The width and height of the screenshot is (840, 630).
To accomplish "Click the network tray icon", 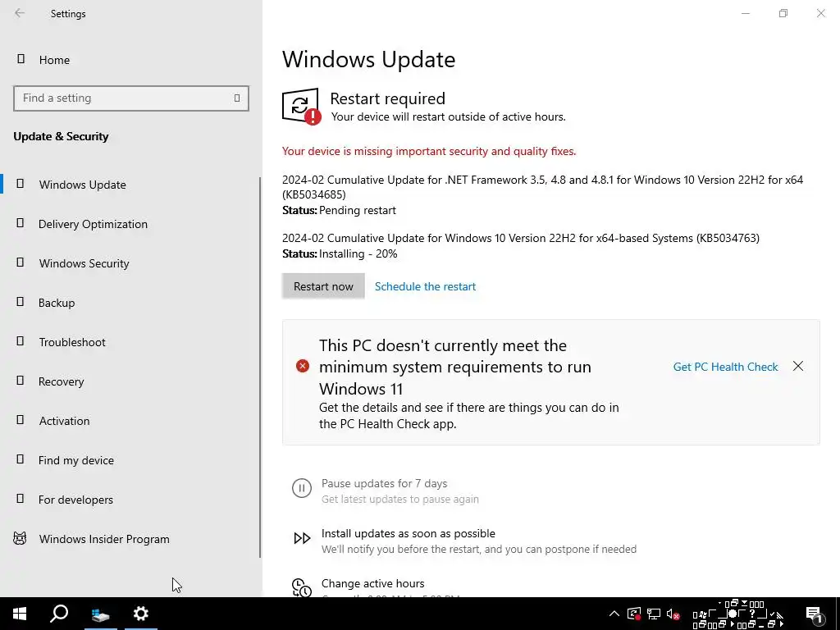I will (653, 614).
